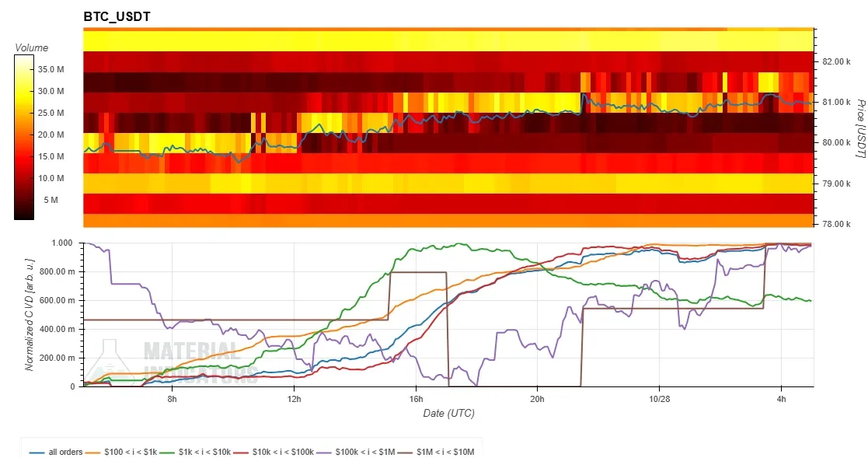Click the 20h time axis tick
Screen dimensions: 868x458
(x=537, y=399)
